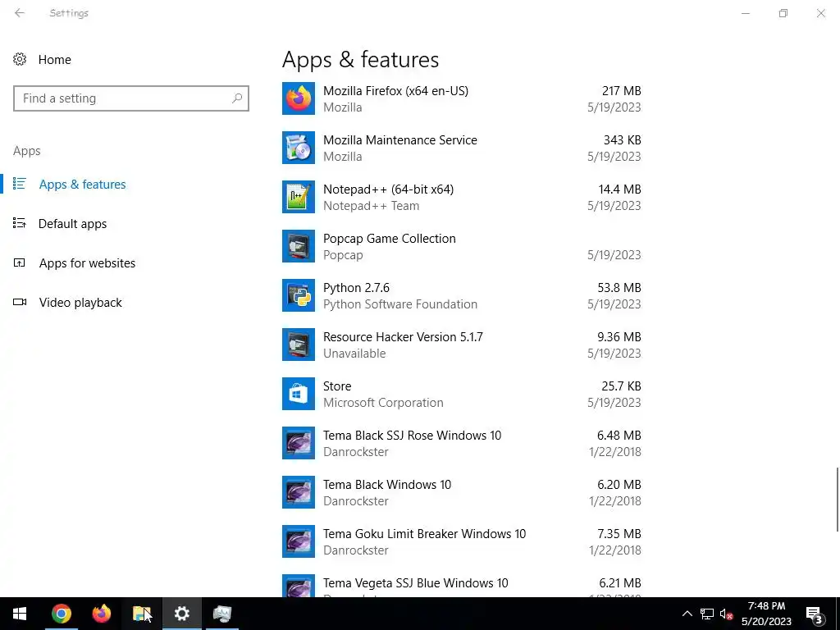The height and width of the screenshot is (630, 840).
Task: Click the Popcap Game Collection icon
Action: [x=299, y=246]
